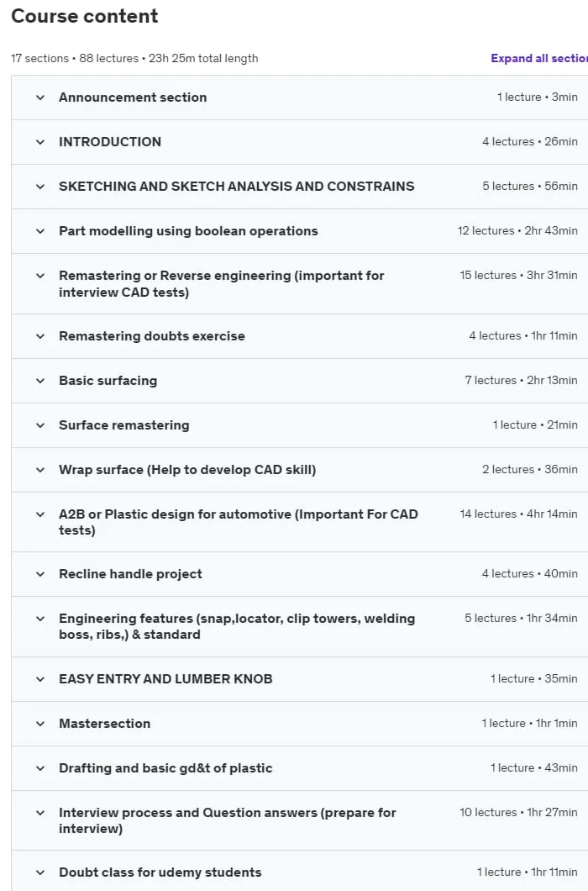
Task: Expand Doubt class for udemy students chevron
Action: pos(40,873)
